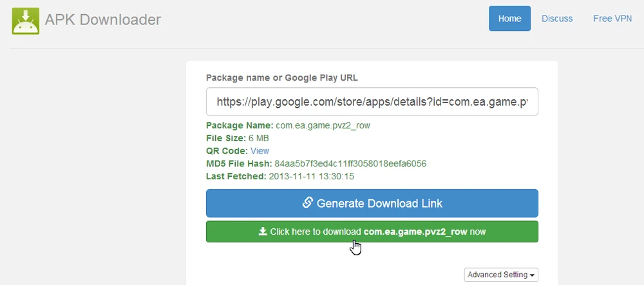Click the APK Downloader title text
This screenshot has height=285, width=644.
coord(103,20)
